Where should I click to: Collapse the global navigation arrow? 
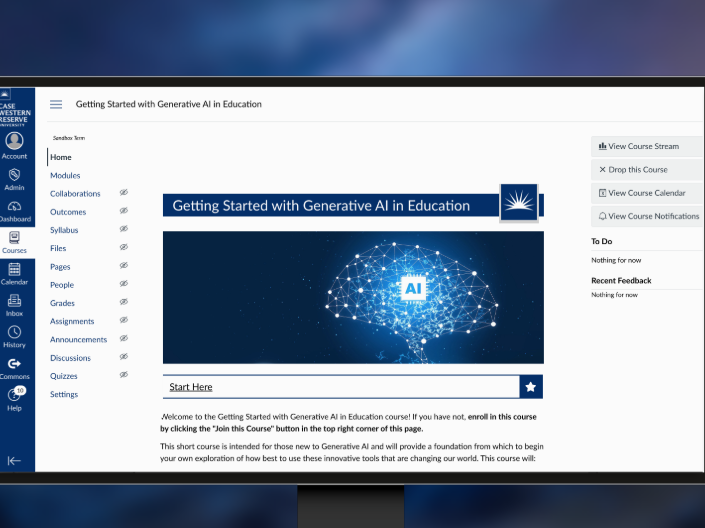[14, 461]
